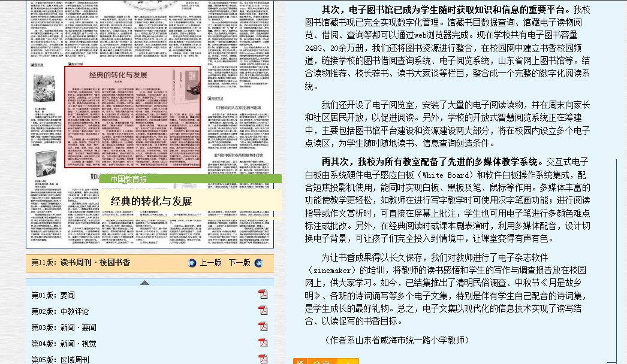This screenshot has height=364, width=627.
Task: Collapse the page list with triangle arrow
Action: click(144, 282)
